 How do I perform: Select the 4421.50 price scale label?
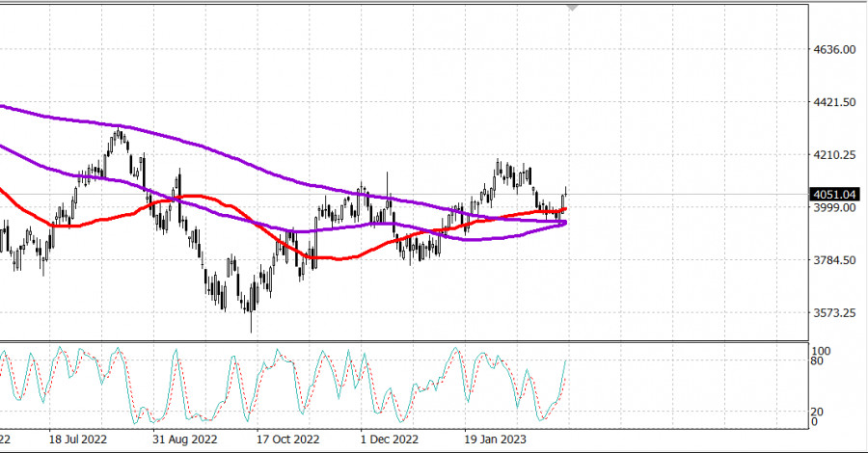click(835, 102)
